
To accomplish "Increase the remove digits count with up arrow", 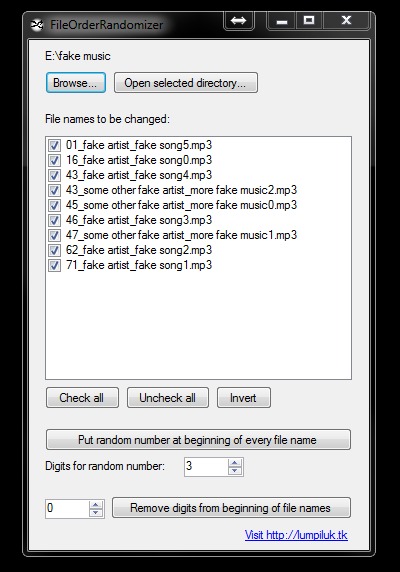I will (96, 505).
